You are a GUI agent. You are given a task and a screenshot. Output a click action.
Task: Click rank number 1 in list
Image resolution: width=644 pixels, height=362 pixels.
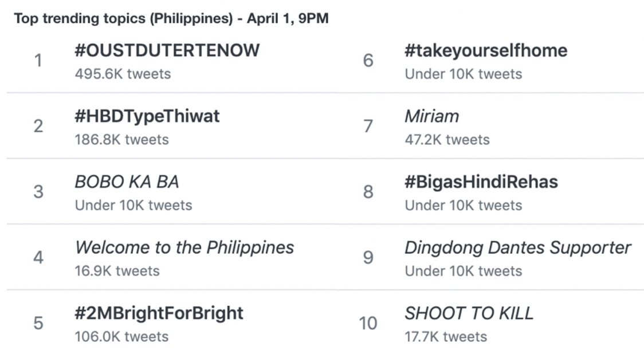38,61
